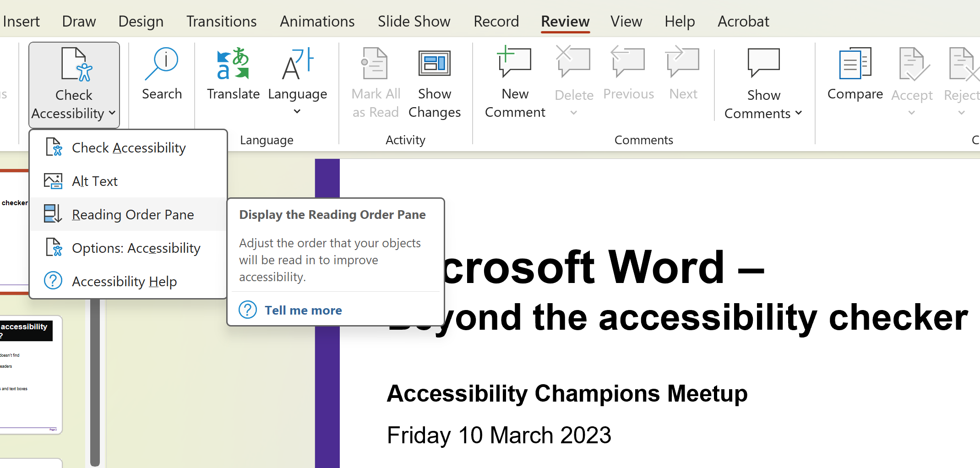980x468 pixels.
Task: Click the Delete comment icon
Action: tap(573, 63)
